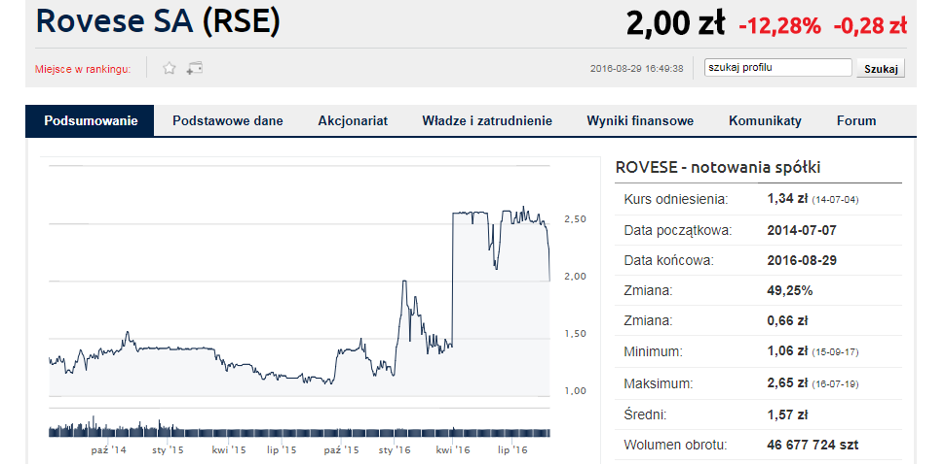945x464 pixels.
Task: Click the 1,00 price axis label
Action: tap(576, 390)
